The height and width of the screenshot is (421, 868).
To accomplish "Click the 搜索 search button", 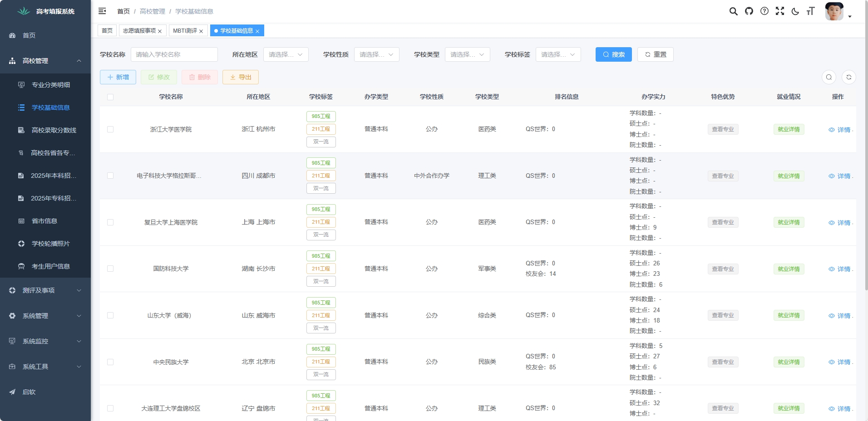I will pos(614,54).
